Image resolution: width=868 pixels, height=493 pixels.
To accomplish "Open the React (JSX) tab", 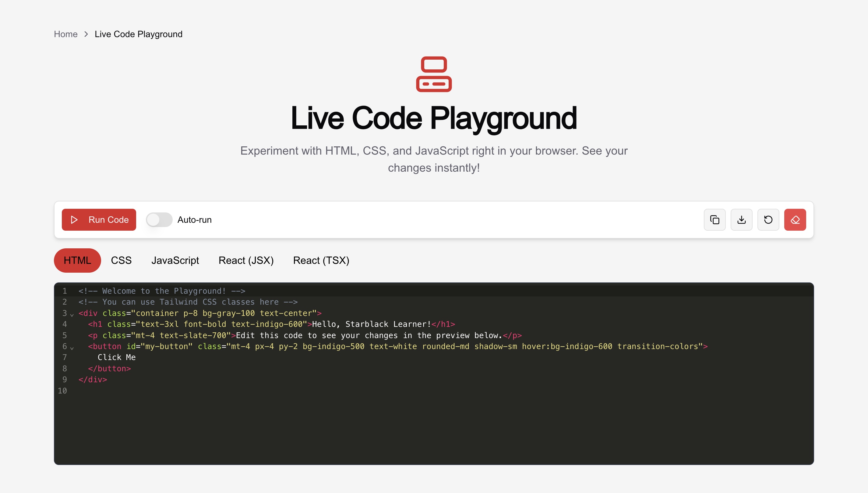I will pos(246,260).
